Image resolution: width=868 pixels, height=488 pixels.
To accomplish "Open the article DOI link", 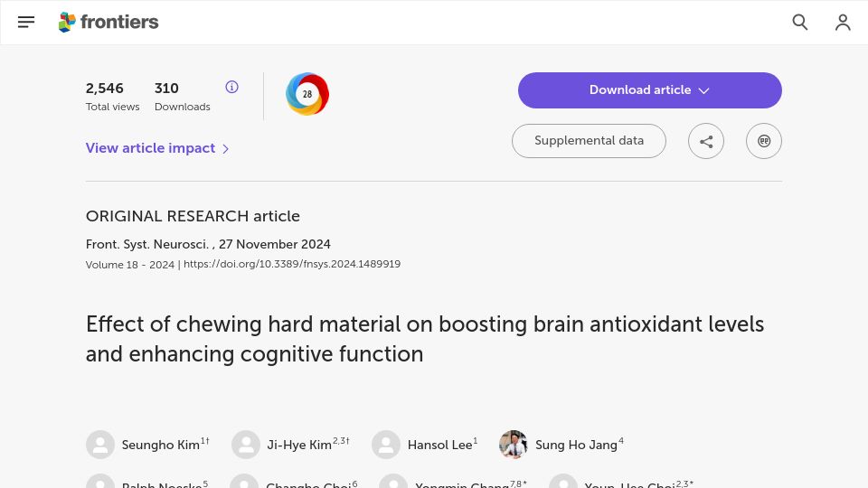I will [x=292, y=264].
